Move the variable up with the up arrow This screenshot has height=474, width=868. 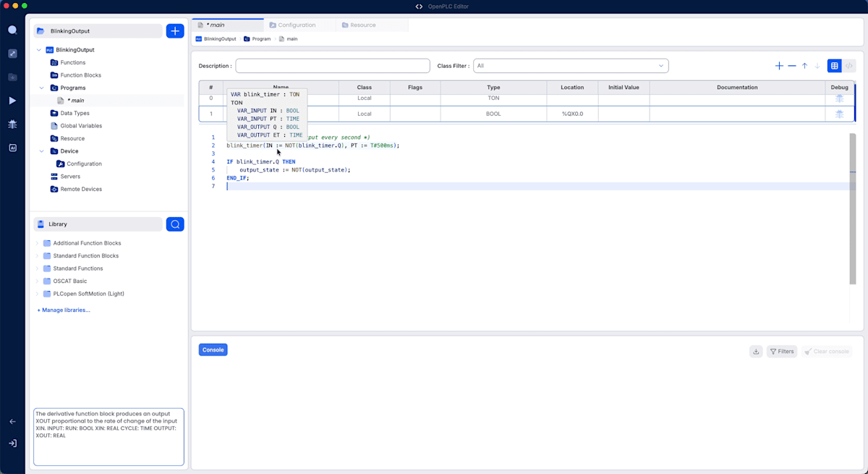[x=804, y=66]
